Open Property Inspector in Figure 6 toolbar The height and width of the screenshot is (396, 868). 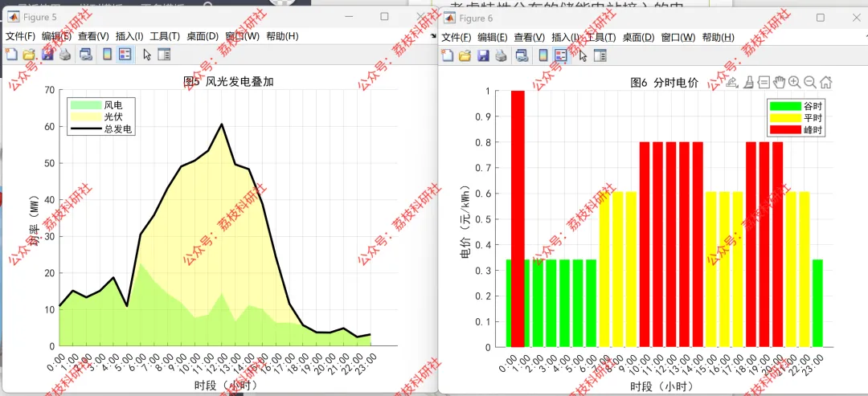(x=600, y=55)
